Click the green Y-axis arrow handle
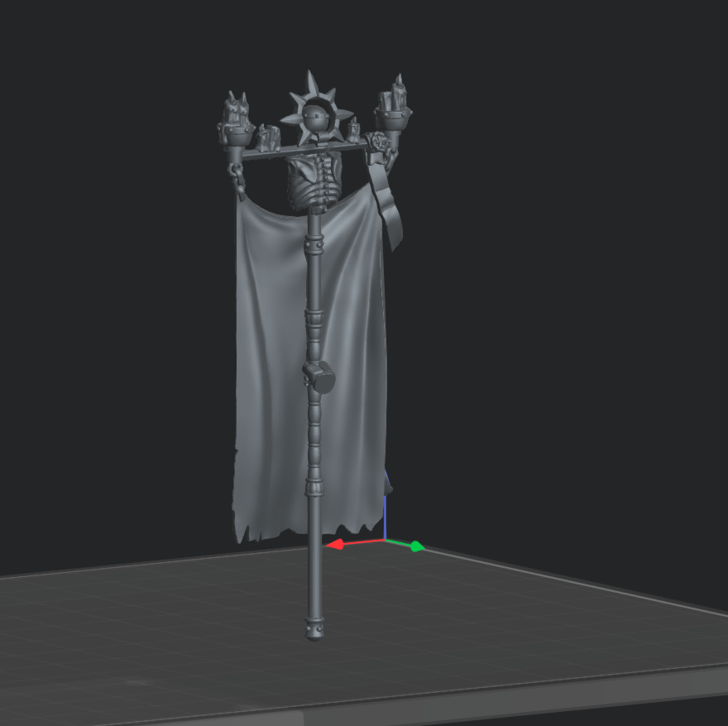The image size is (728, 726). [416, 546]
